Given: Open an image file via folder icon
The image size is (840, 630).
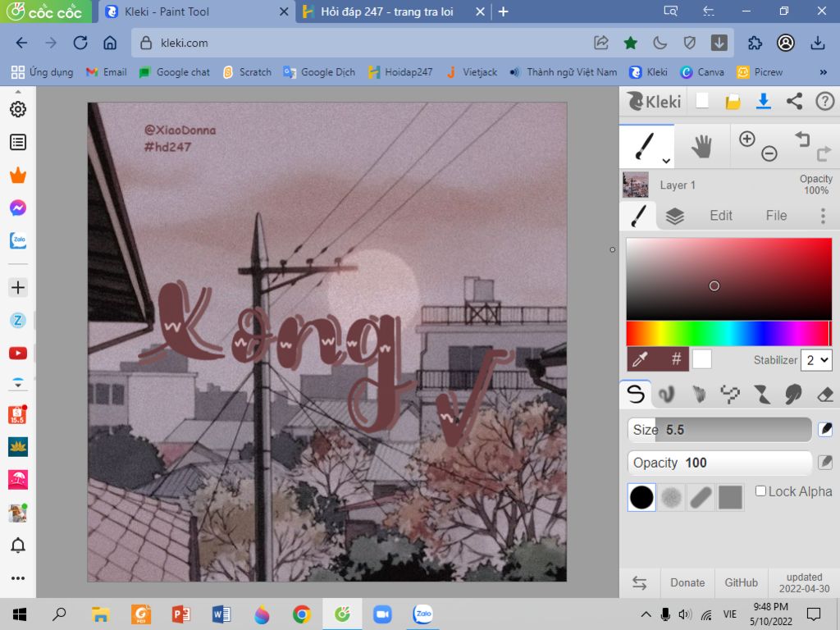Looking at the screenshot, I should (733, 101).
